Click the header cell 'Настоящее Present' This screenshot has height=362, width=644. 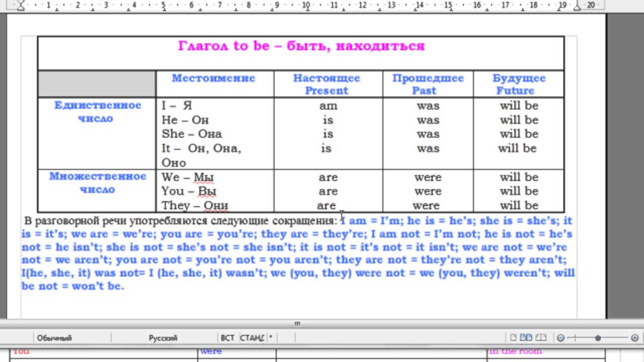[x=327, y=84]
